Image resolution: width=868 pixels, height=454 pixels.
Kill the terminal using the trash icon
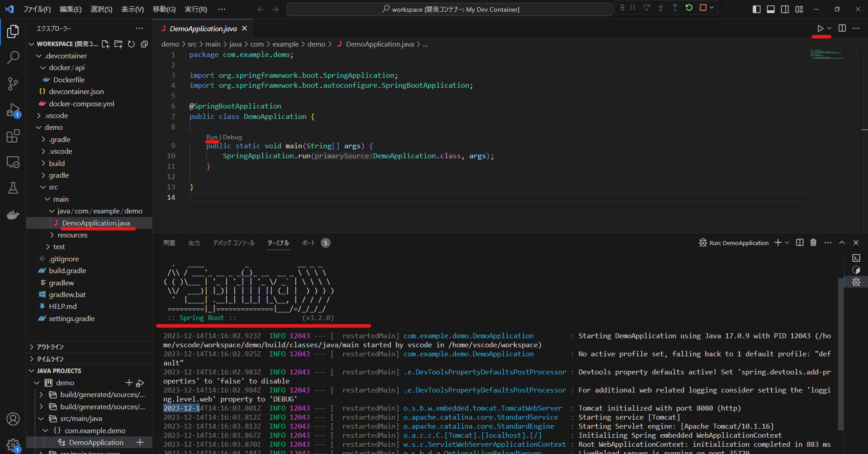click(x=813, y=242)
